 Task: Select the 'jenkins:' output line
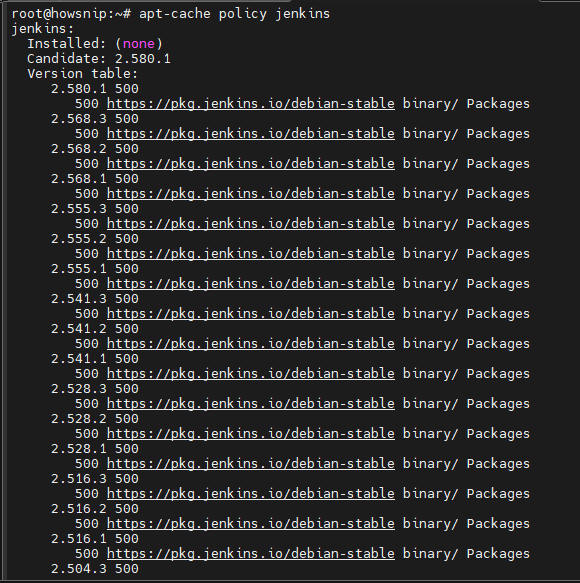click(43, 29)
